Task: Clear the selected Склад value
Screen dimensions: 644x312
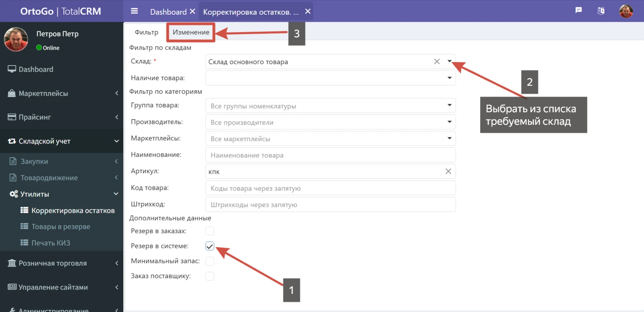Action: (x=436, y=62)
